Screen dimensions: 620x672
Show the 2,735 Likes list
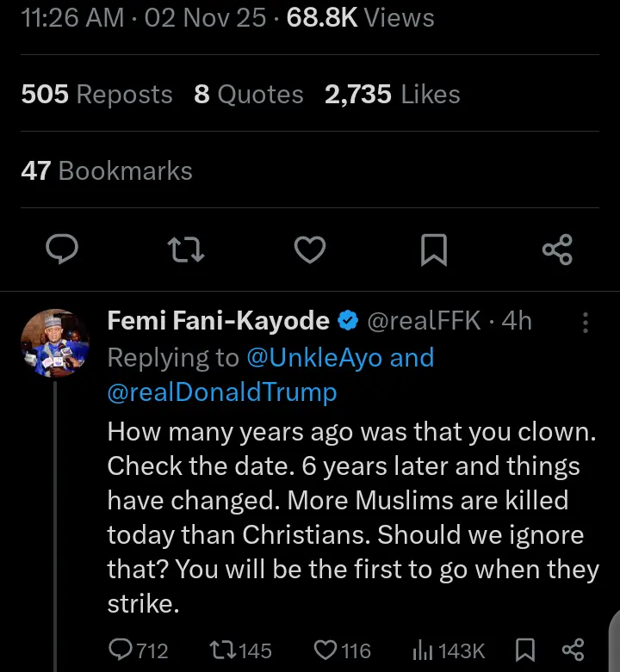[392, 94]
